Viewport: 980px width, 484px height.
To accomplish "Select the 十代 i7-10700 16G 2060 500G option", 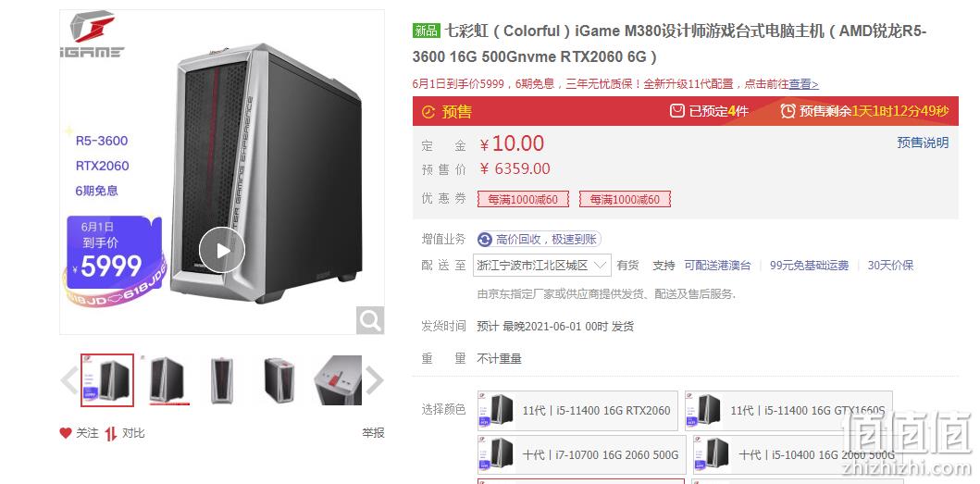I will pos(581,454).
